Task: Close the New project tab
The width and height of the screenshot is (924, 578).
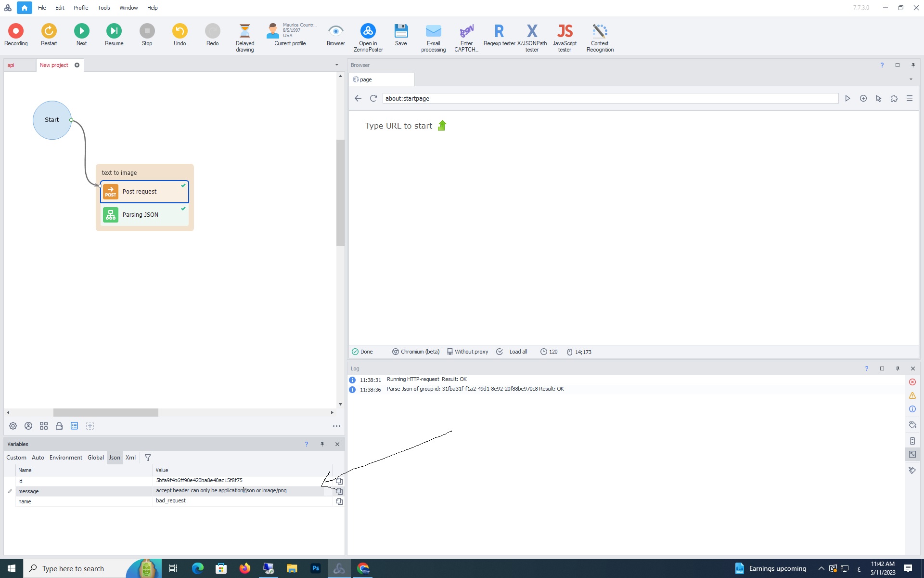Action: click(77, 65)
